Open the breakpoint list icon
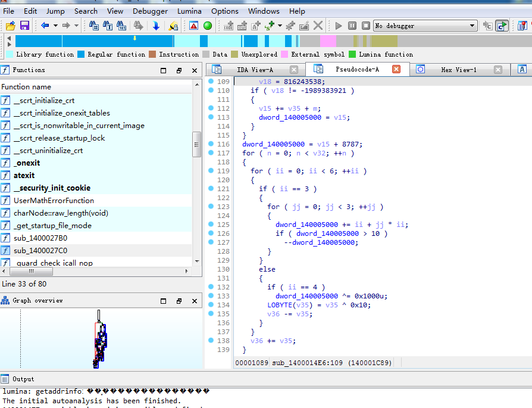Screen dimensions: 532x408 pyautogui.click(x=522, y=26)
